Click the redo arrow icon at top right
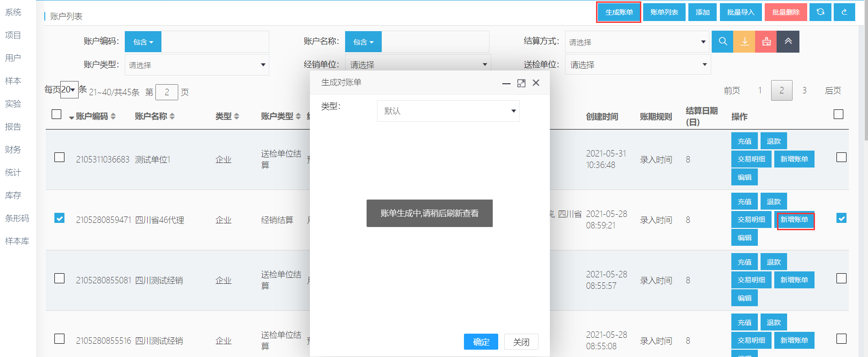 click(x=844, y=12)
